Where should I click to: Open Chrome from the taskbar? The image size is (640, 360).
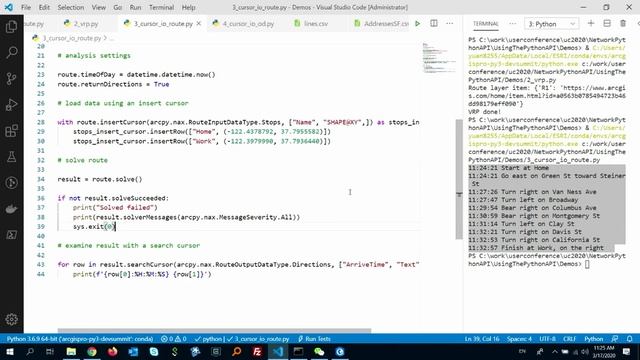(x=92, y=351)
